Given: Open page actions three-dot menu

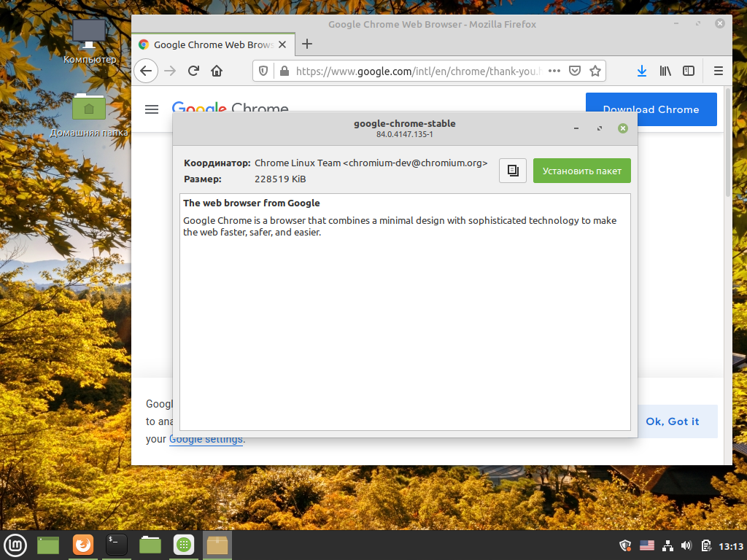Looking at the screenshot, I should click(554, 71).
